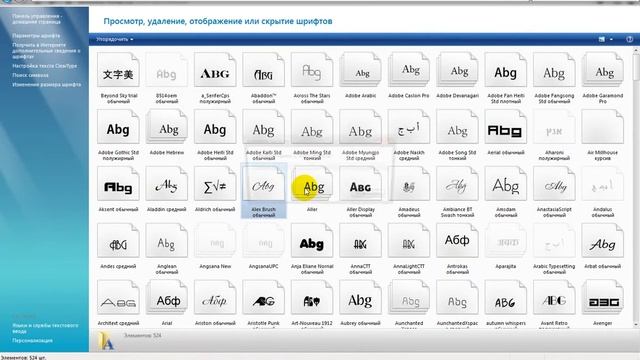
Task: Select the Ambiance BT Swash font icon
Action: pos(457,184)
